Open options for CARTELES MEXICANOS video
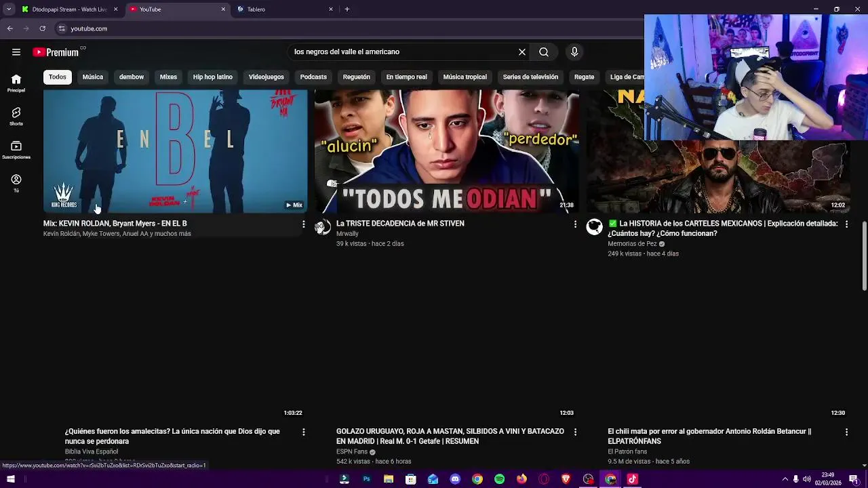 tap(846, 224)
